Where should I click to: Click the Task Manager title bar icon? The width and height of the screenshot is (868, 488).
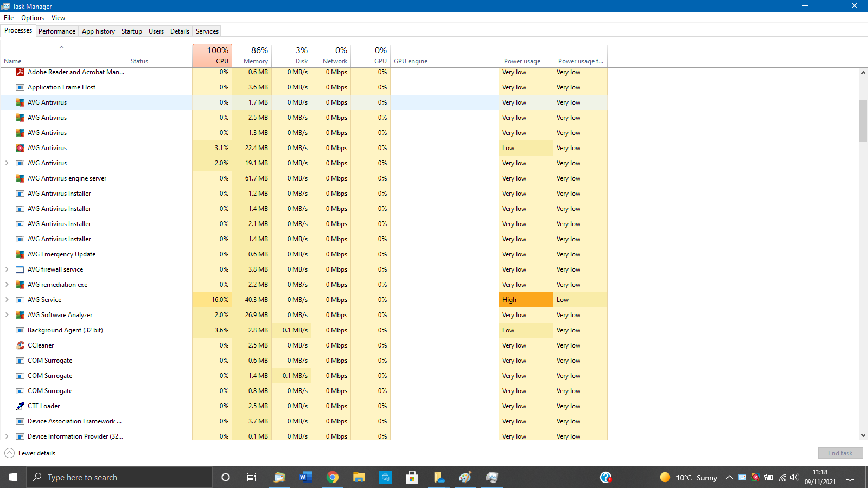(5, 6)
